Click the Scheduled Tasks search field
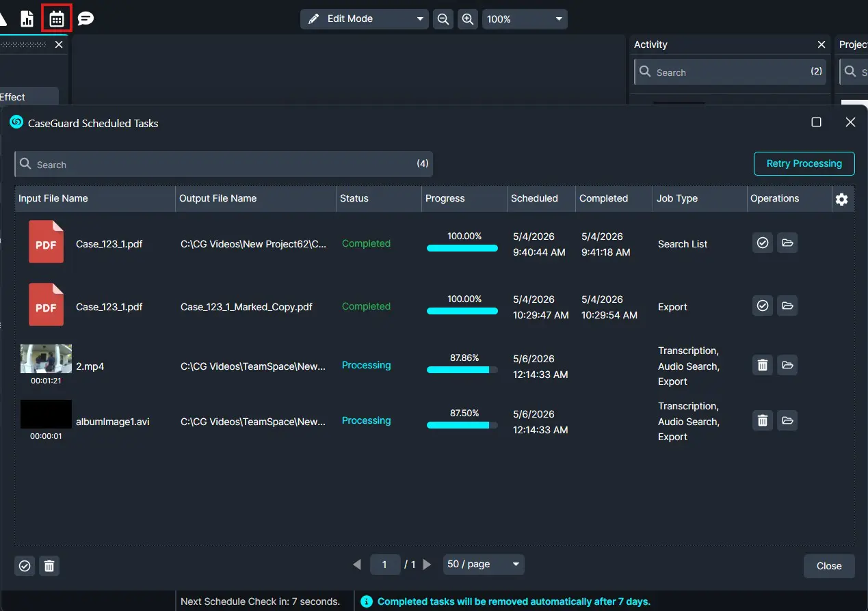The image size is (868, 611). point(224,164)
